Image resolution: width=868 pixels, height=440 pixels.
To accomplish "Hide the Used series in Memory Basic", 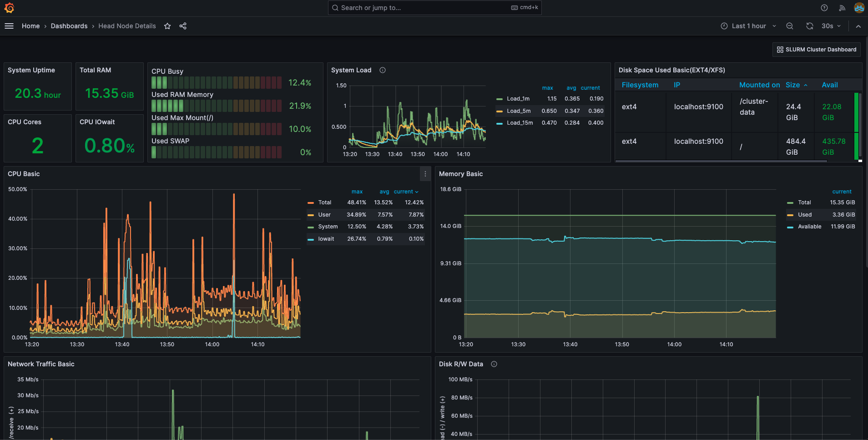I will (x=804, y=214).
